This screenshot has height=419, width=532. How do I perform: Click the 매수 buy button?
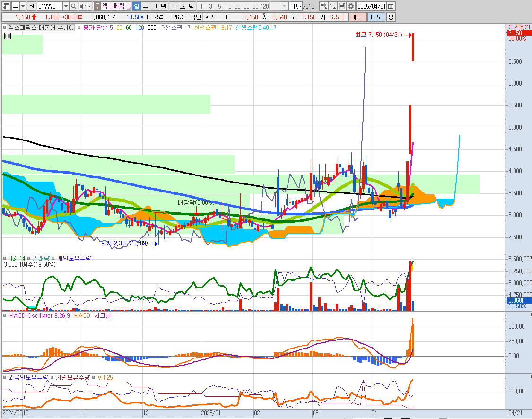tap(358, 17)
